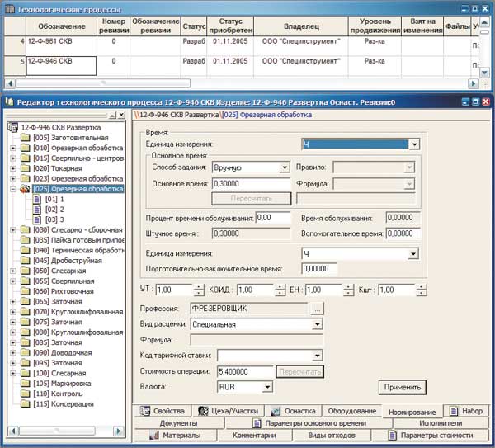The height and width of the screenshot is (448, 495).
Task: Click the Вспомогательное время field
Action: pos(403,233)
